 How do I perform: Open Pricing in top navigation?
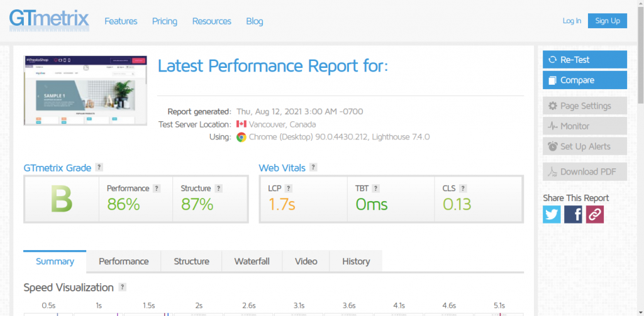(165, 21)
